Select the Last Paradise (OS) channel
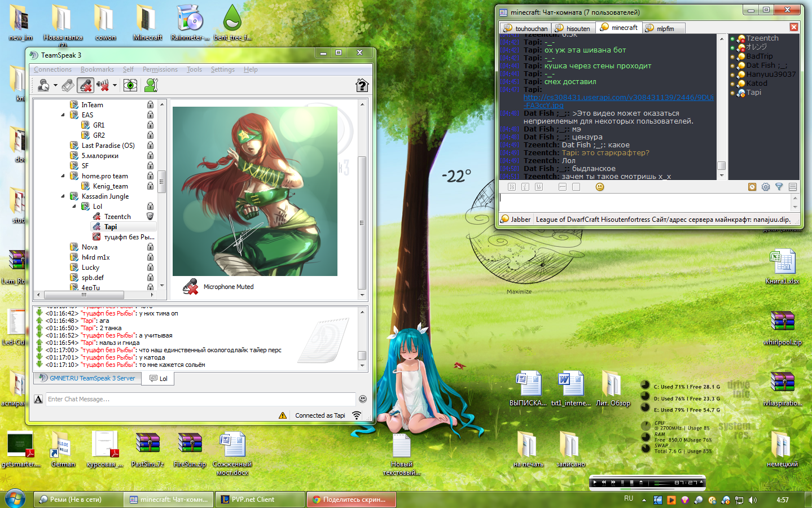Screen dimensions: 812x508 [108, 146]
